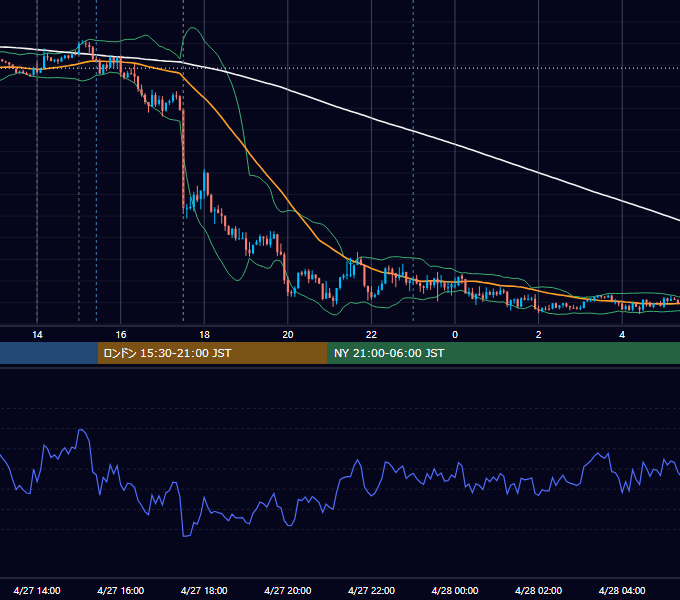
Task: Click the 20 hour axis label
Action: [x=288, y=335]
